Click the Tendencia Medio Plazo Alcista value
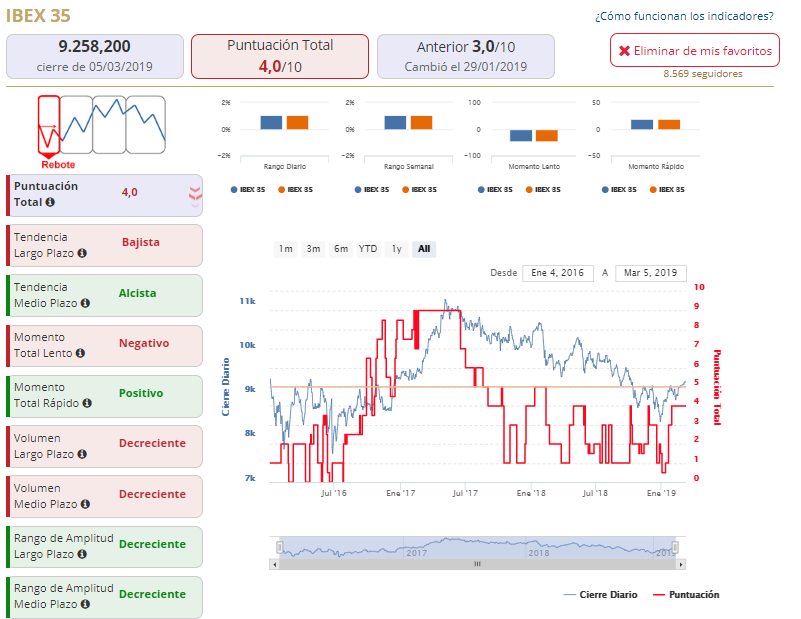The image size is (801, 619). click(137, 293)
